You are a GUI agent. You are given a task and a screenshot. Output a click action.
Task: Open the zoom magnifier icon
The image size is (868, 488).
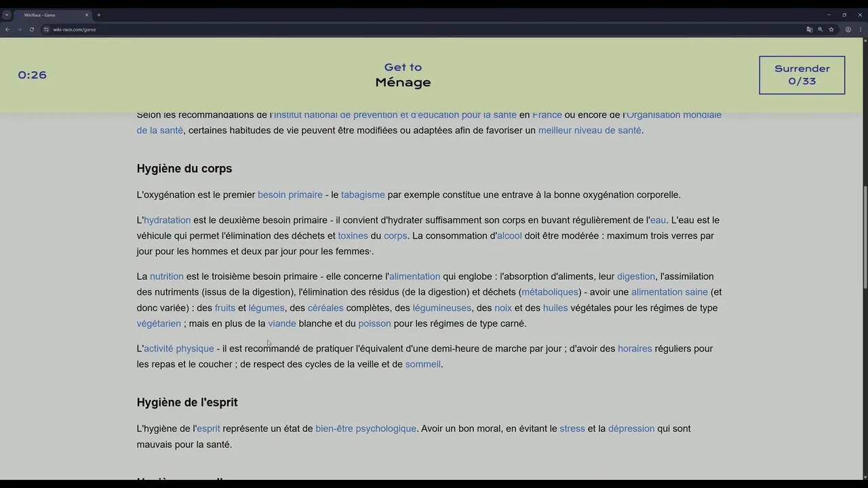pos(820,29)
